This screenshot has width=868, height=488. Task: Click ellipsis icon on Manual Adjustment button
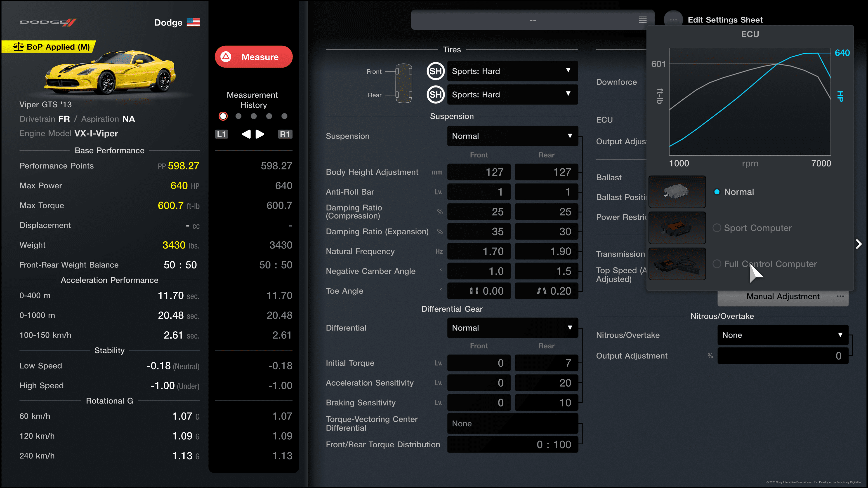tap(840, 296)
